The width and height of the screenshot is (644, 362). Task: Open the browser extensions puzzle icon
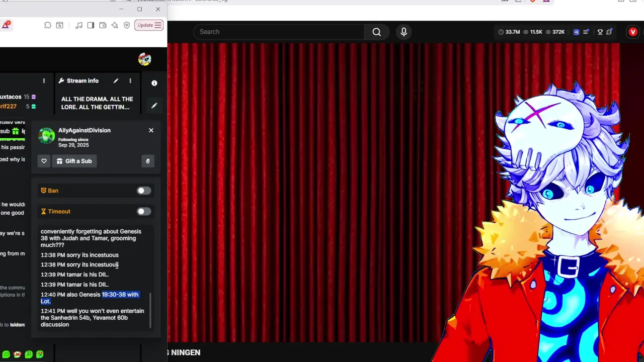(47, 25)
